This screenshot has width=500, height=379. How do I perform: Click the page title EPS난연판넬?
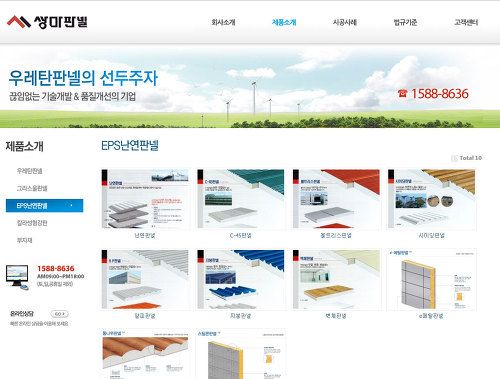click(x=130, y=145)
